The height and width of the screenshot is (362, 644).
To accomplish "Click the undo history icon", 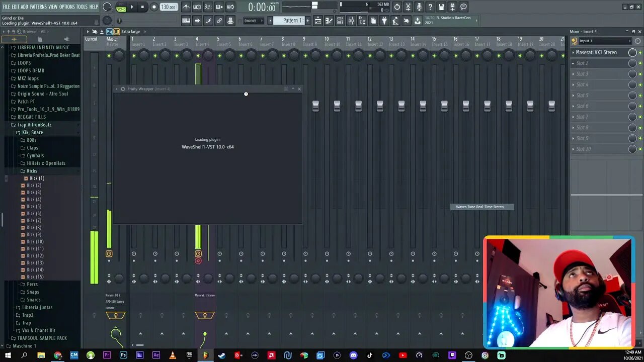I will [397, 7].
